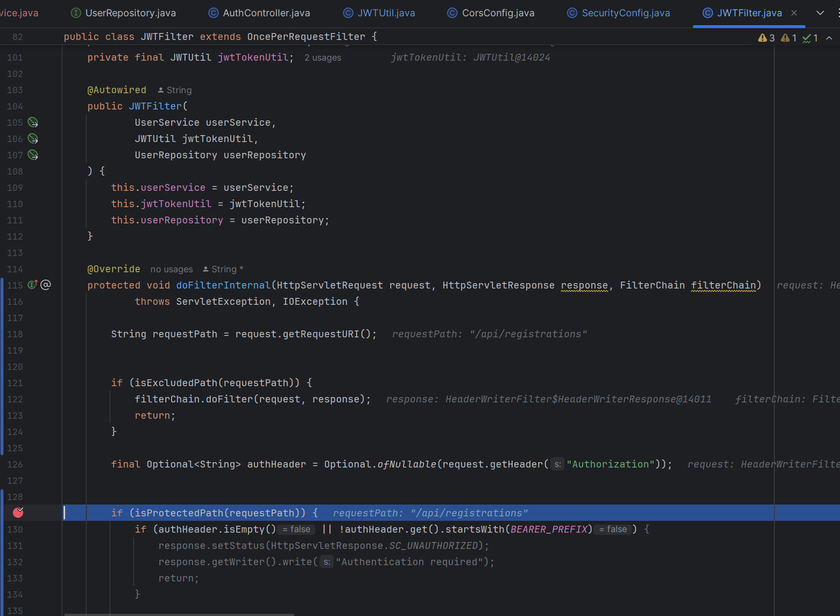Click line number 118 in the gutter
840x616 pixels.
point(15,334)
